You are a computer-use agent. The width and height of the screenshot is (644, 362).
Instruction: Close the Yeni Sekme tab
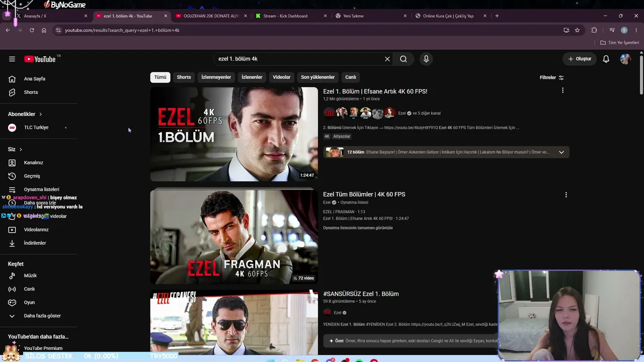(x=405, y=16)
